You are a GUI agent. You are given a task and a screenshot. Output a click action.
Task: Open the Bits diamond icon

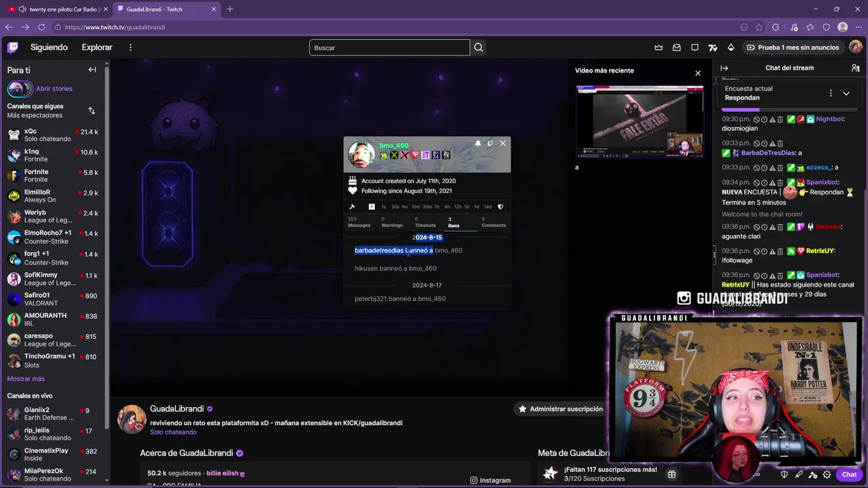[731, 47]
